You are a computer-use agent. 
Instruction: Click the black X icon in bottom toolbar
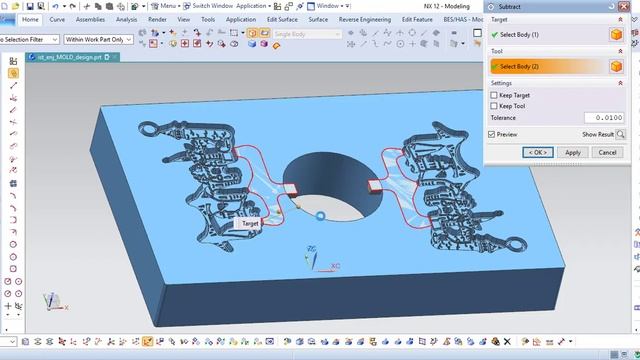click(x=507, y=341)
